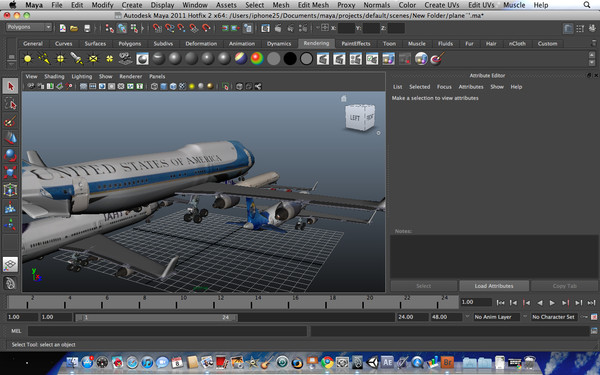Viewport: 600px width, 375px height.
Task: Toggle select by hierarchy mode
Action: pyautogui.click(x=109, y=28)
